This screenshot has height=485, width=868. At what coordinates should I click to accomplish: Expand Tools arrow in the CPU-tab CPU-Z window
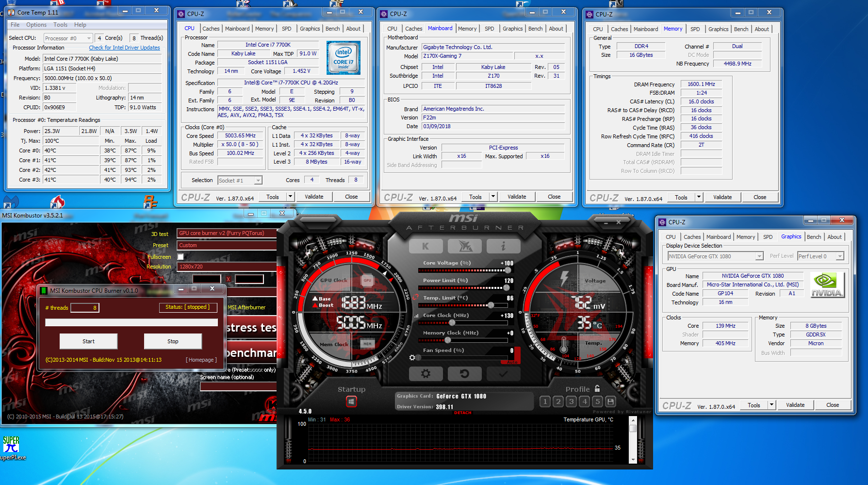click(290, 197)
